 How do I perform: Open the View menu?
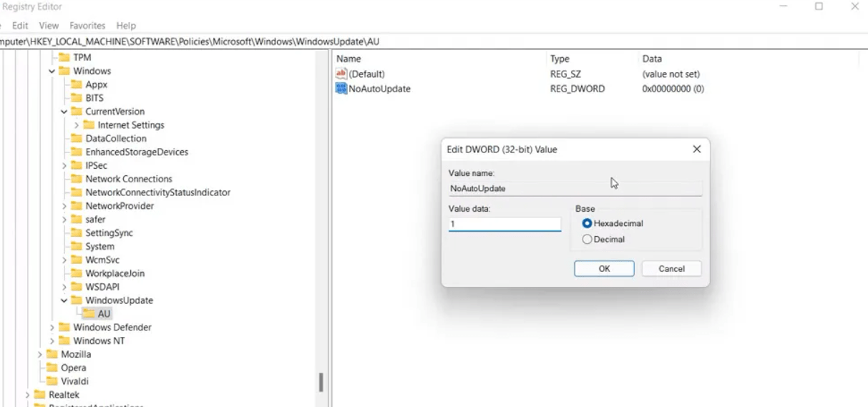[x=49, y=26]
